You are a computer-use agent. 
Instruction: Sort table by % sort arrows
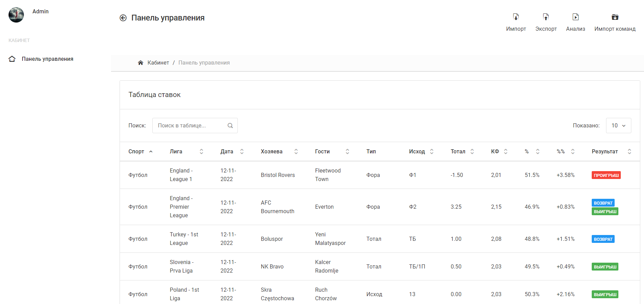pos(538,151)
